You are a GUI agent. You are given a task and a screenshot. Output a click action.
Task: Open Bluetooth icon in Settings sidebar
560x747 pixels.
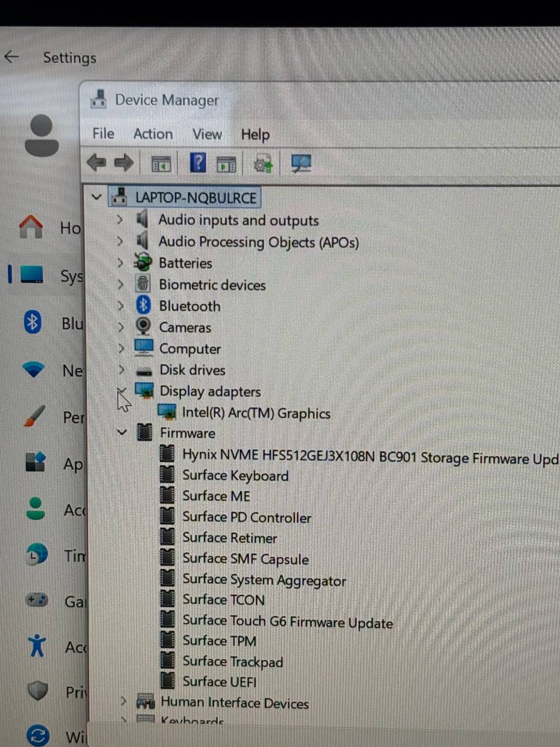33,322
